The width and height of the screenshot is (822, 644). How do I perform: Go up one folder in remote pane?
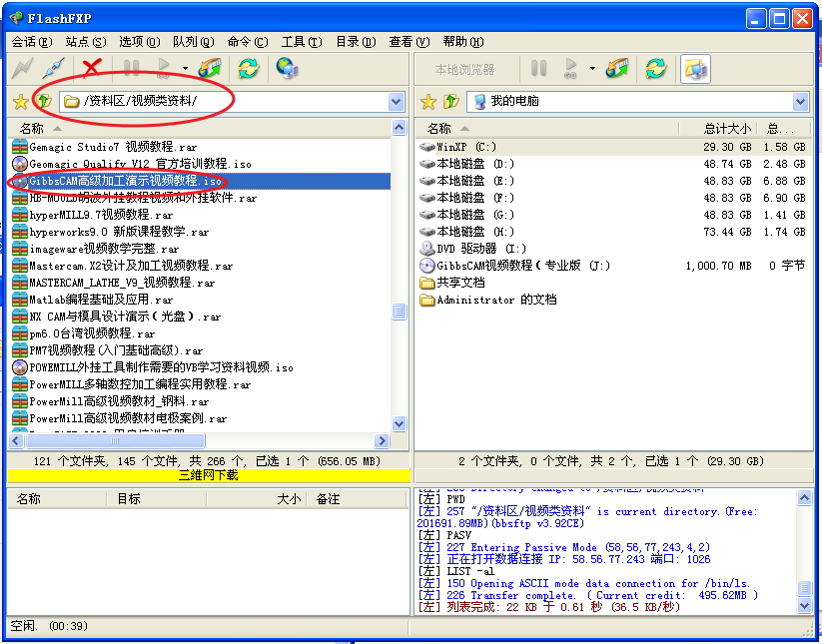pos(44,101)
